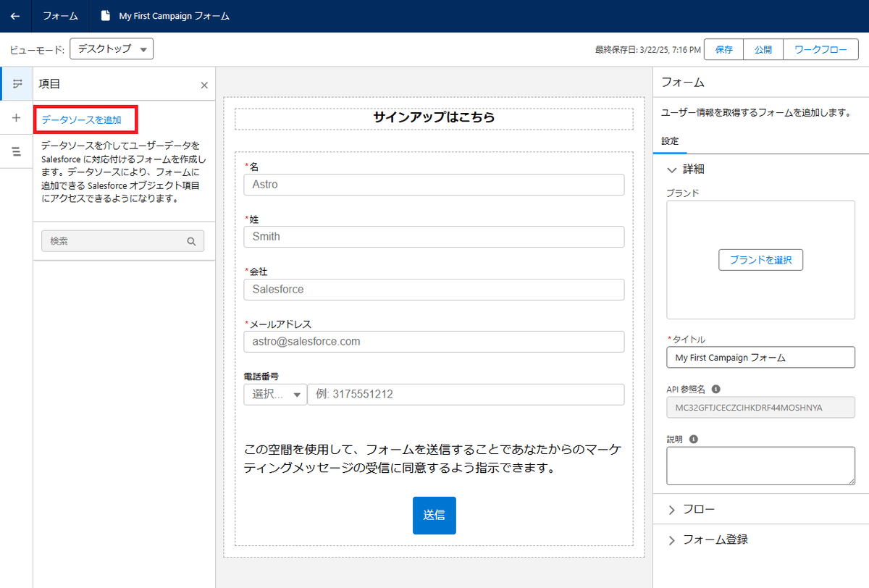The image size is (869, 588).
Task: Click the ブランド label
Action: point(682,193)
